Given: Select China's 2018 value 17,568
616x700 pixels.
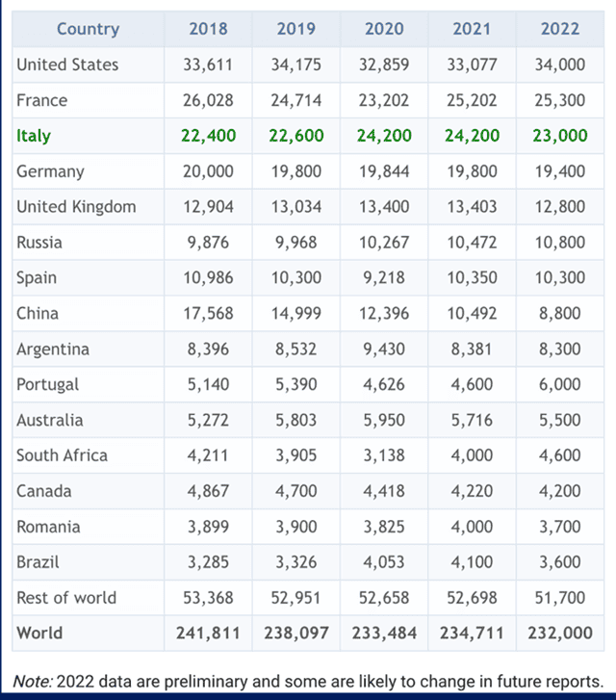Looking at the screenshot, I should 208,314.
